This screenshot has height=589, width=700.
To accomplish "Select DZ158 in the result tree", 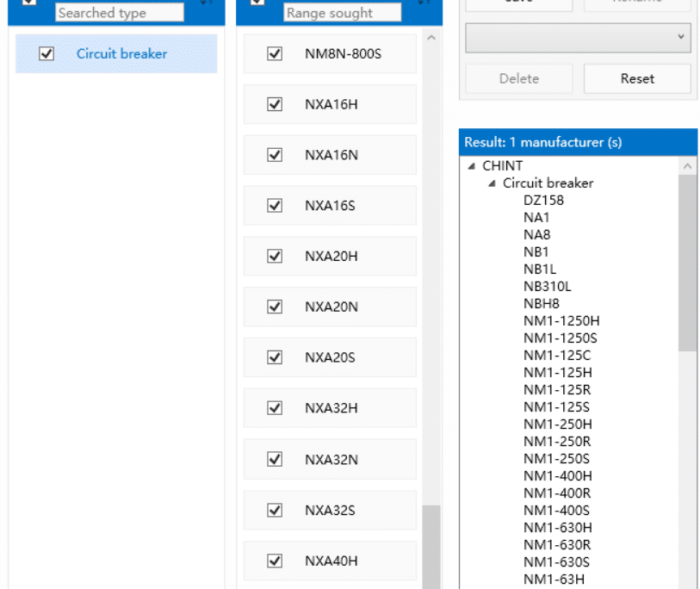I will point(543,200).
